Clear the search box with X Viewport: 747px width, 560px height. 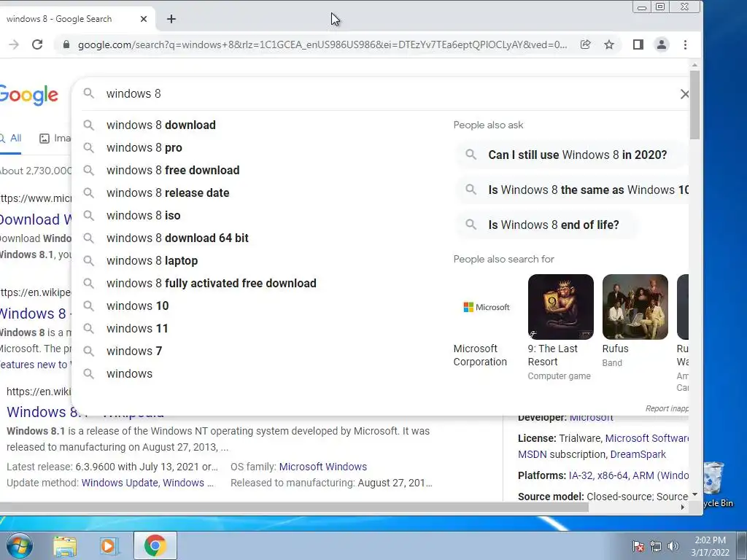coord(684,94)
